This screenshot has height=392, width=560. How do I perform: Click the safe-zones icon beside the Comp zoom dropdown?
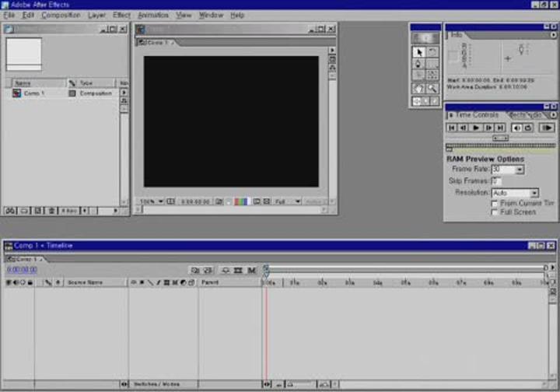point(170,201)
